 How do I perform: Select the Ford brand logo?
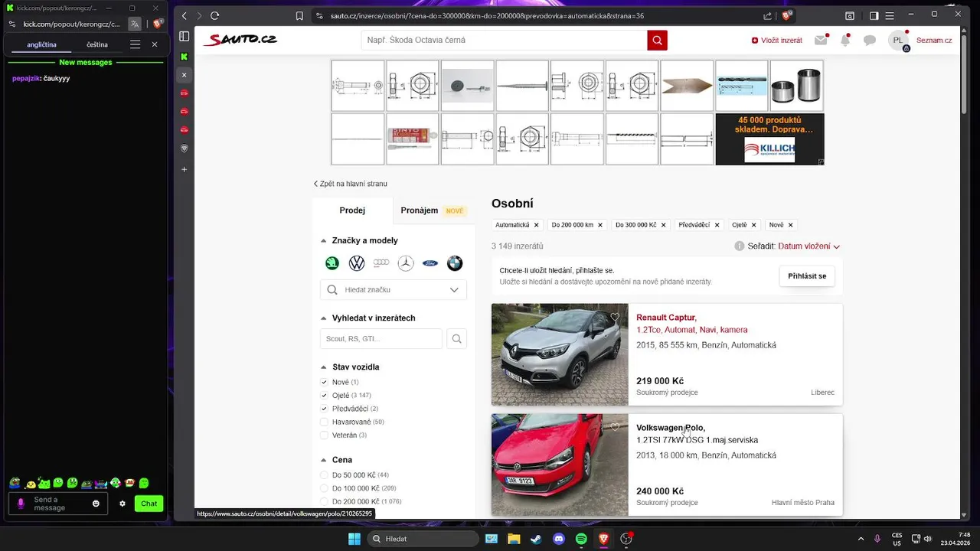click(x=430, y=263)
